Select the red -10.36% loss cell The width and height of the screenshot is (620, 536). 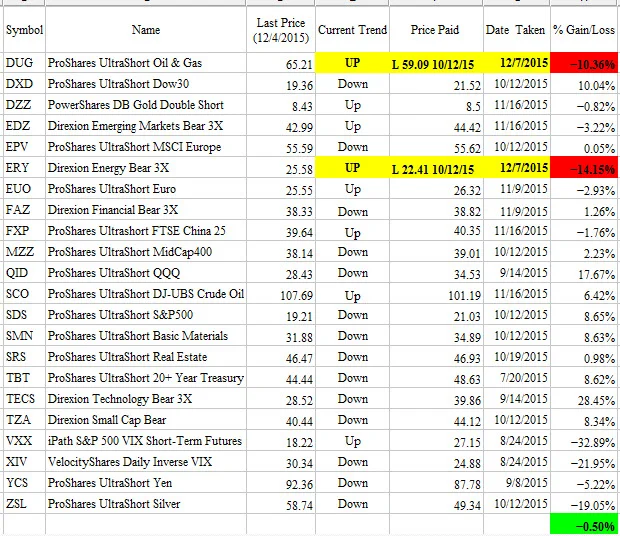(584, 63)
